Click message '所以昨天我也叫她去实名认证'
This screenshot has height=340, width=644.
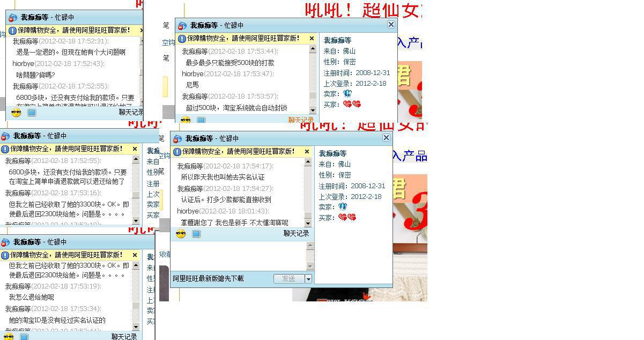point(223,177)
